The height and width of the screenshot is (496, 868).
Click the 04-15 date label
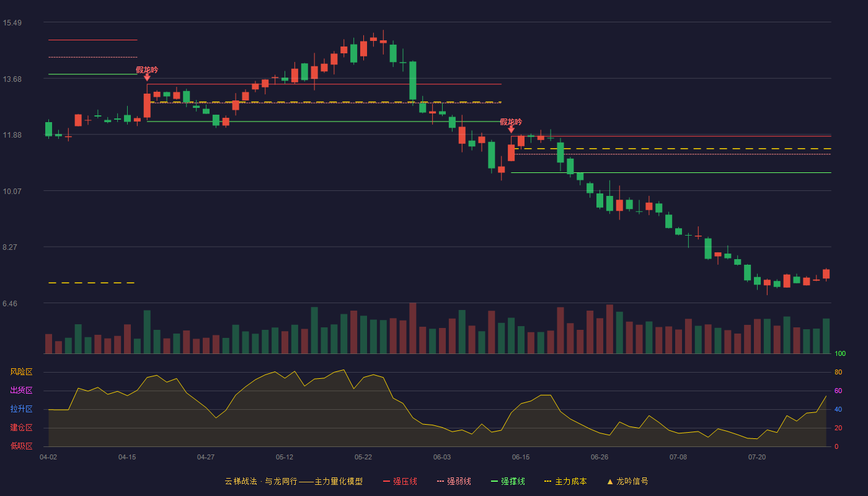tap(127, 457)
